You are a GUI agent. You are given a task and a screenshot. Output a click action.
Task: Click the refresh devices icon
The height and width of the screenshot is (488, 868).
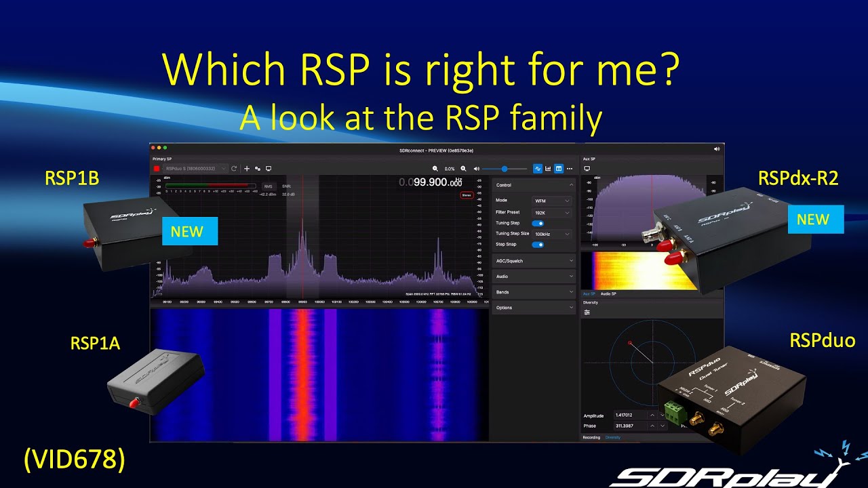(x=234, y=168)
